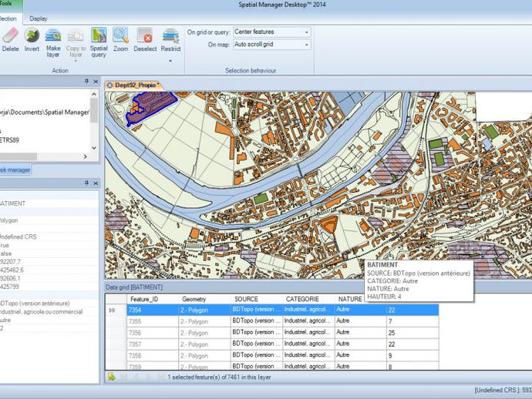Click BATIMENT name in properties panel
The image size is (532, 399).
12,203
